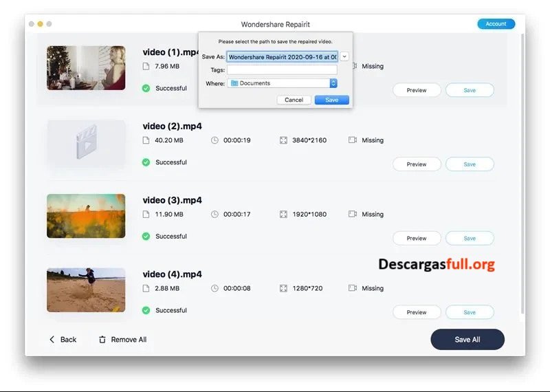The image size is (550, 392).
Task: Click the video (3).mp4 file name
Action: click(173, 200)
